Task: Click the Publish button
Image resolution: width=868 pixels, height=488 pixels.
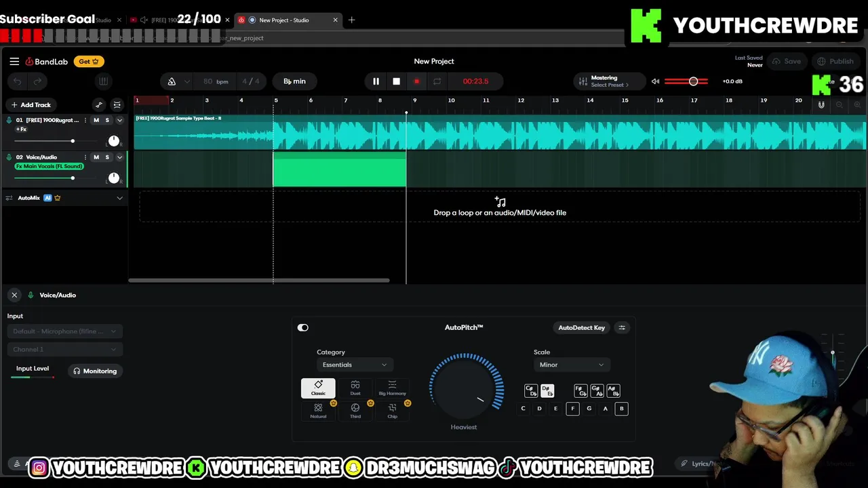Action: click(835, 61)
